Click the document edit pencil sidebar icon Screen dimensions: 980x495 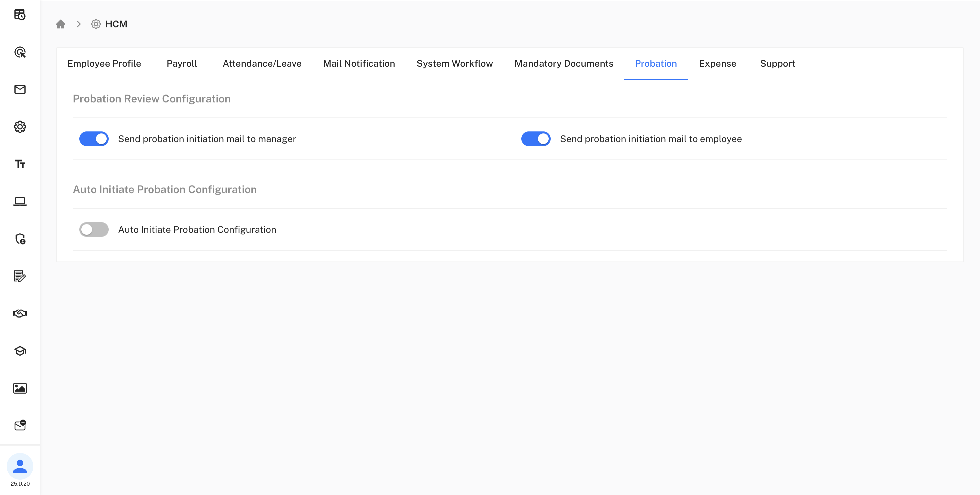[20, 276]
